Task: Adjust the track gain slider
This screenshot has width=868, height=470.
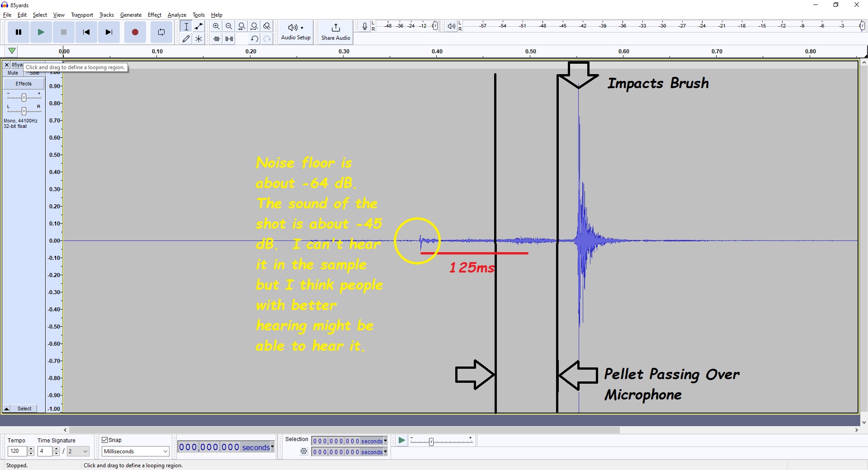Action: (x=24, y=97)
